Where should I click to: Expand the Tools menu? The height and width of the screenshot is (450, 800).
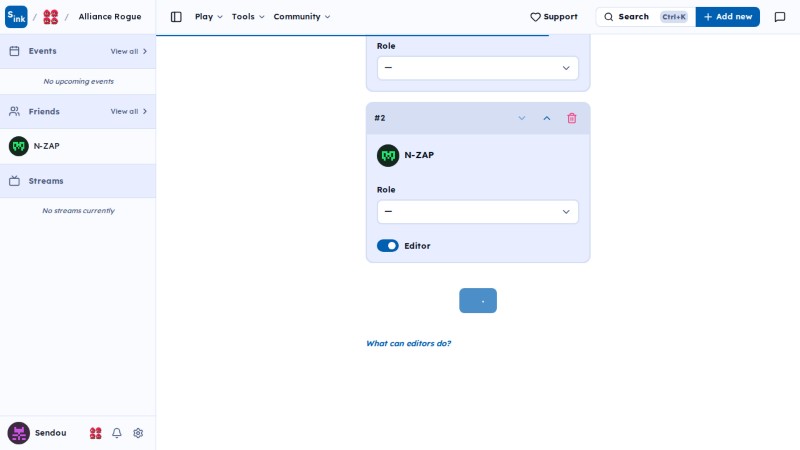click(248, 17)
